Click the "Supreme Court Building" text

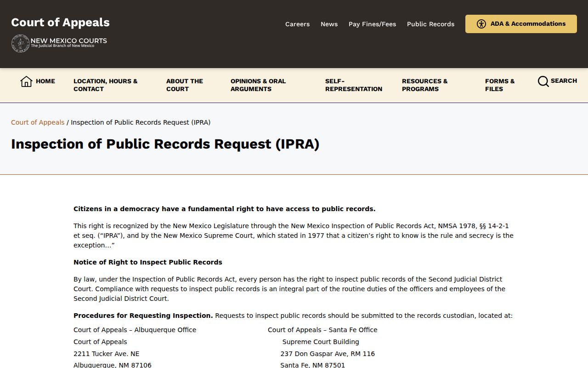[x=321, y=342]
